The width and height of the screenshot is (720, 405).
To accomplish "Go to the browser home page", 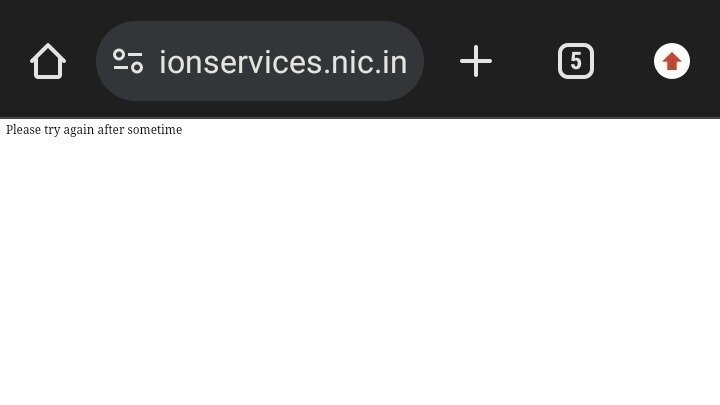I will (48, 62).
